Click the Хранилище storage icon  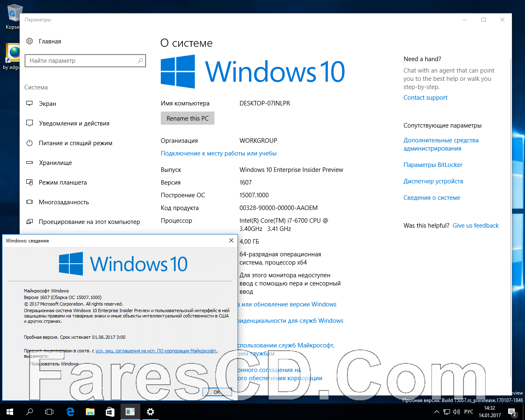coord(30,162)
